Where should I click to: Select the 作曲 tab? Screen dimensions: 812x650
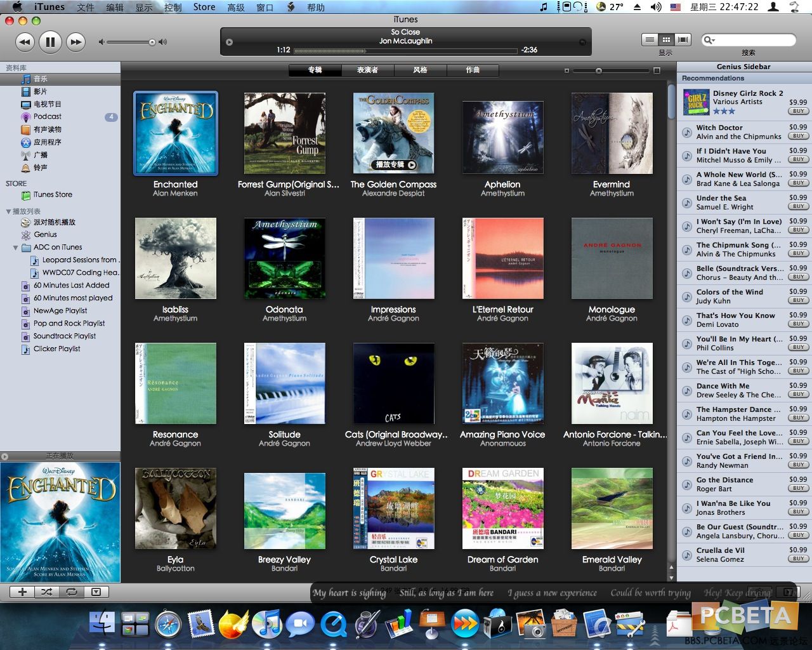pos(473,70)
